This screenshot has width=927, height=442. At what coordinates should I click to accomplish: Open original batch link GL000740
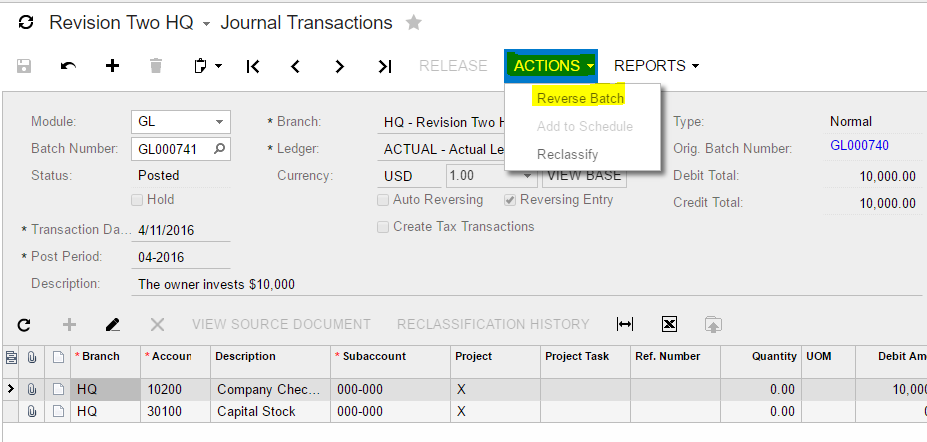click(x=859, y=145)
